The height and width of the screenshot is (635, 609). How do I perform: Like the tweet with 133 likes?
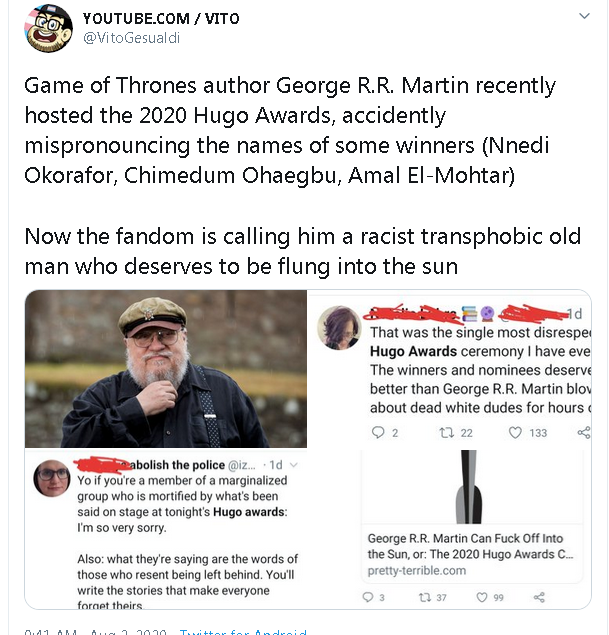pos(515,432)
